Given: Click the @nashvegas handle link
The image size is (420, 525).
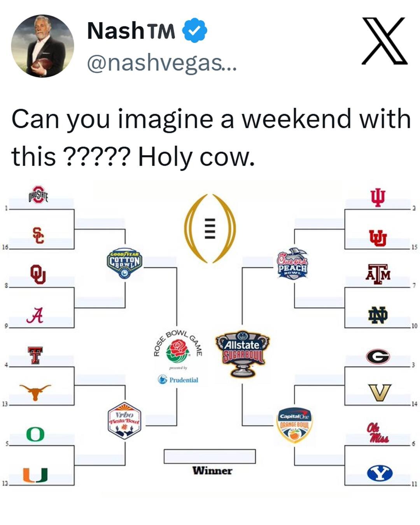Looking at the screenshot, I should [x=161, y=63].
